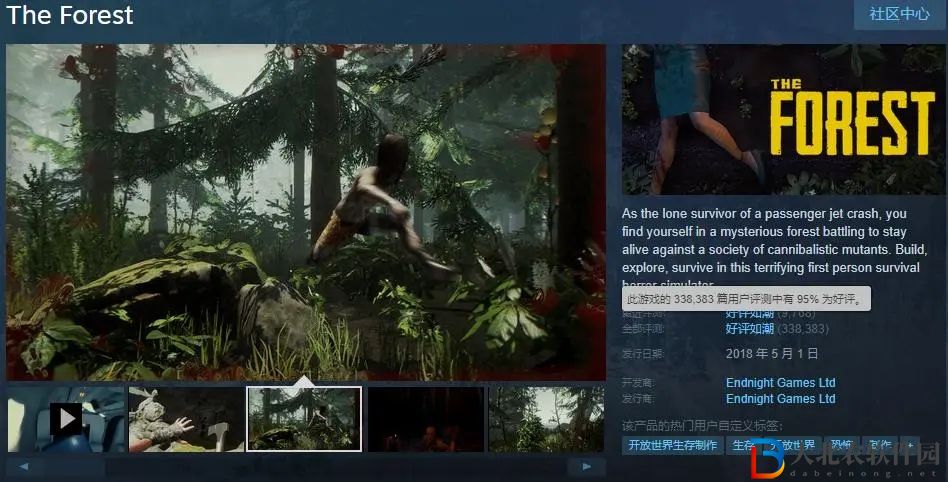Click the right arrow of thumbnail strip
948x482 pixels.
coord(586,466)
